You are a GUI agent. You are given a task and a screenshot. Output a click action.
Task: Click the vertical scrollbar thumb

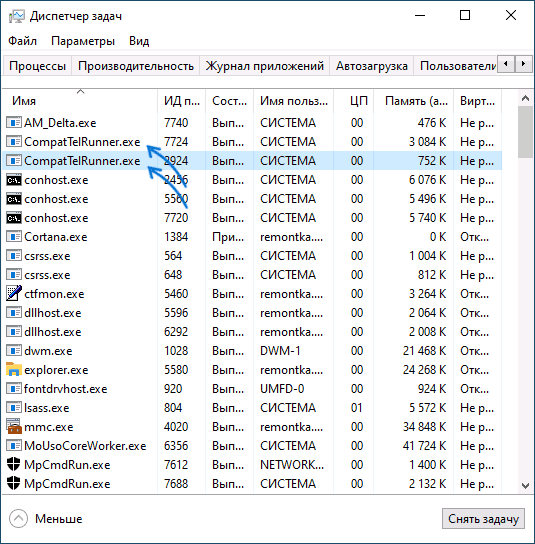(525, 132)
